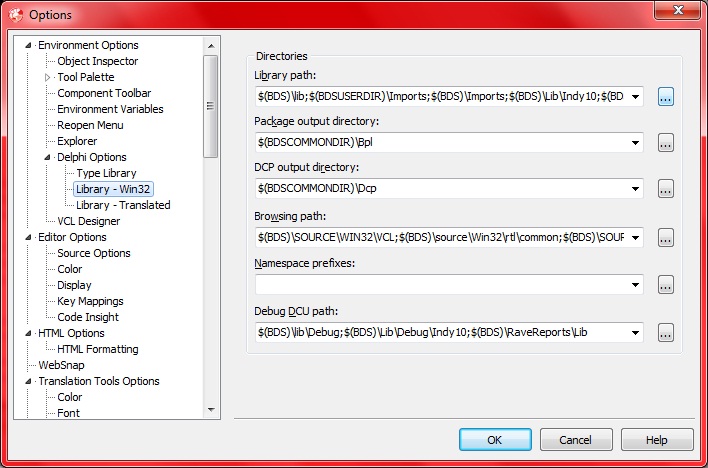Open browse dialog for Package output directory
Image resolution: width=708 pixels, height=468 pixels.
coord(667,143)
